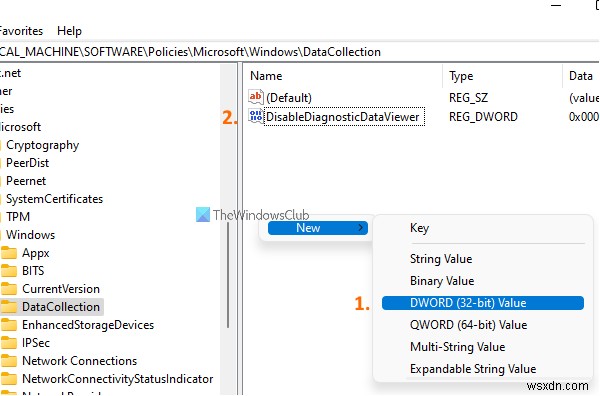This screenshot has height=396, width=600.
Task: Select the DataCollection tree key
Action: (x=61, y=307)
